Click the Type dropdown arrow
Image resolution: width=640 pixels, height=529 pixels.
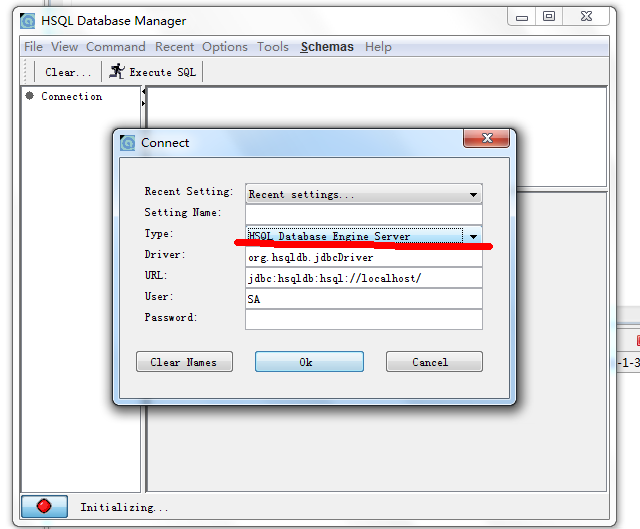(x=473, y=236)
